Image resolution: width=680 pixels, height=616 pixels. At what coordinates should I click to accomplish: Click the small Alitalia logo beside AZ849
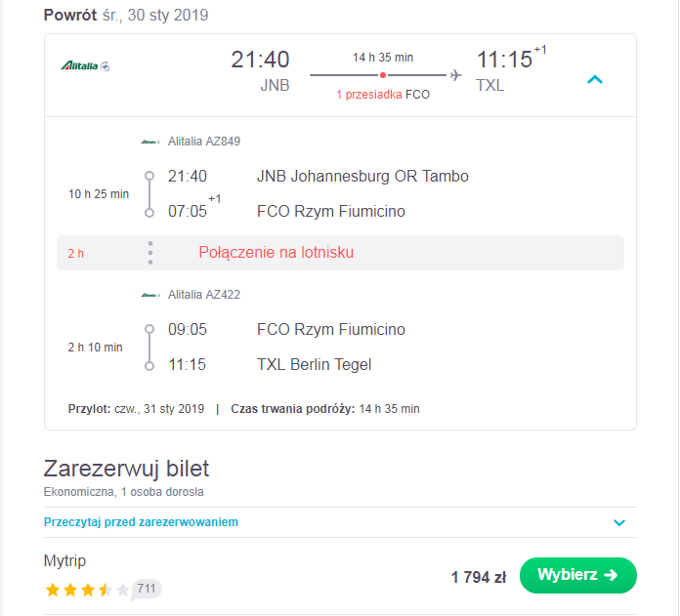pyautogui.click(x=150, y=142)
